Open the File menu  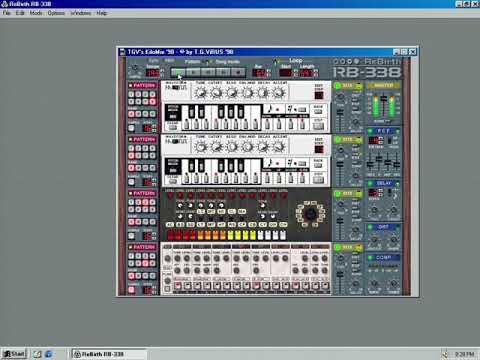(6, 13)
